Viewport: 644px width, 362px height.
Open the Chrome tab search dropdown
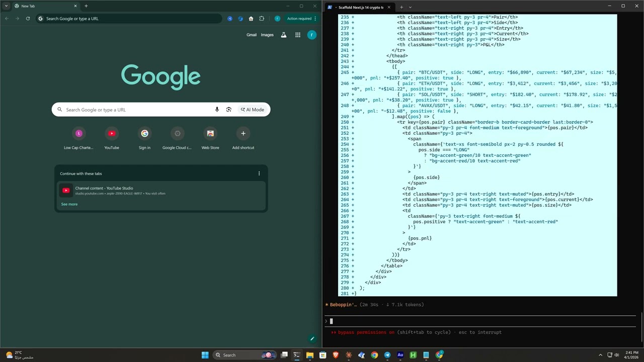6,6
